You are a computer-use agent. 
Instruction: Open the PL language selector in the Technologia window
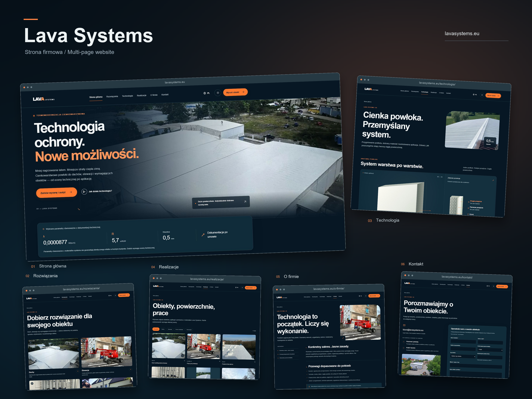click(475, 95)
